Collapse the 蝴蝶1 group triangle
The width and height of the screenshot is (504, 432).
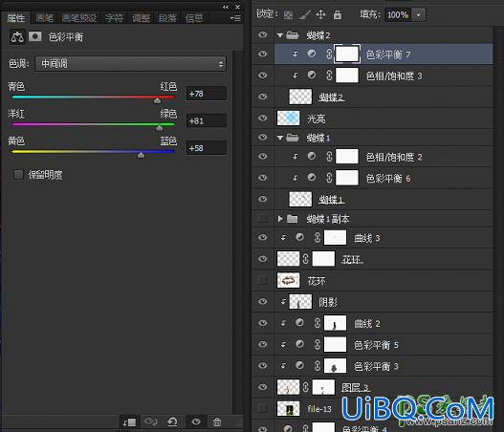(280, 138)
